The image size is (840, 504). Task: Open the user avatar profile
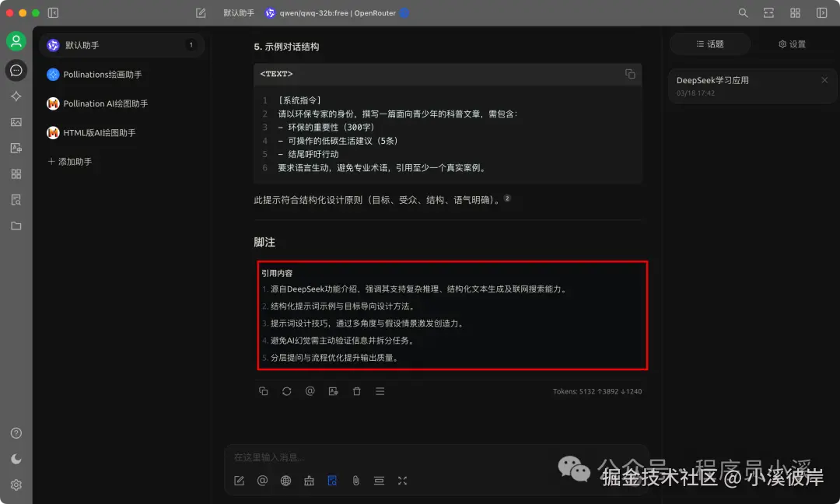[x=16, y=41]
